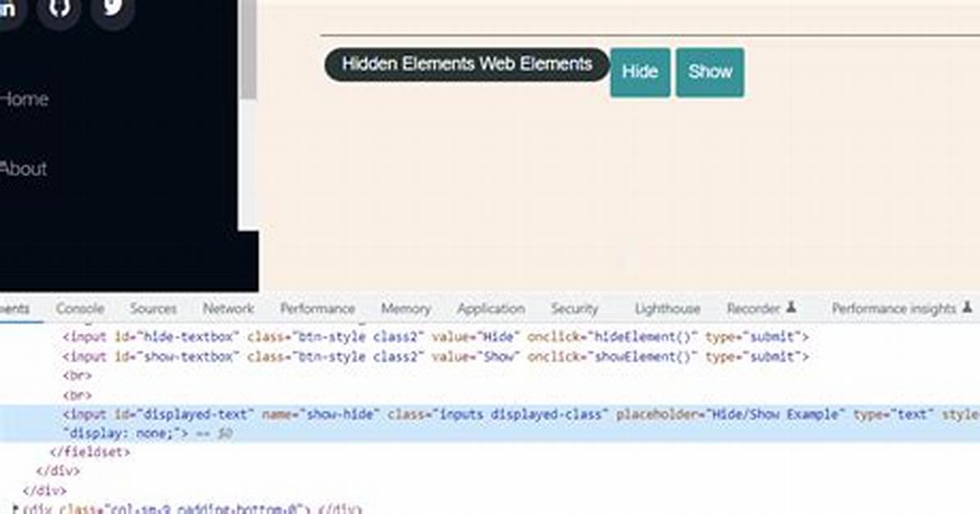Select the hide-textbox input DOM line
The height and width of the screenshot is (514, 980).
pos(435,337)
